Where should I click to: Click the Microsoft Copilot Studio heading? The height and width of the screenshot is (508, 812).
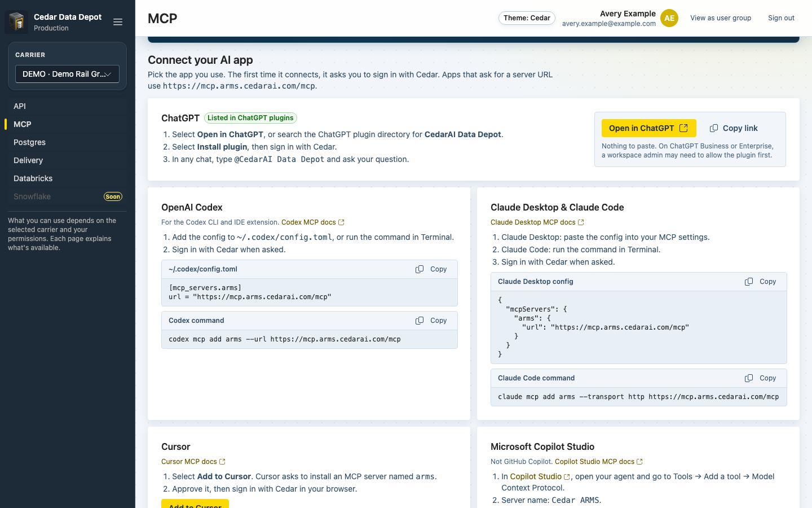[542, 446]
